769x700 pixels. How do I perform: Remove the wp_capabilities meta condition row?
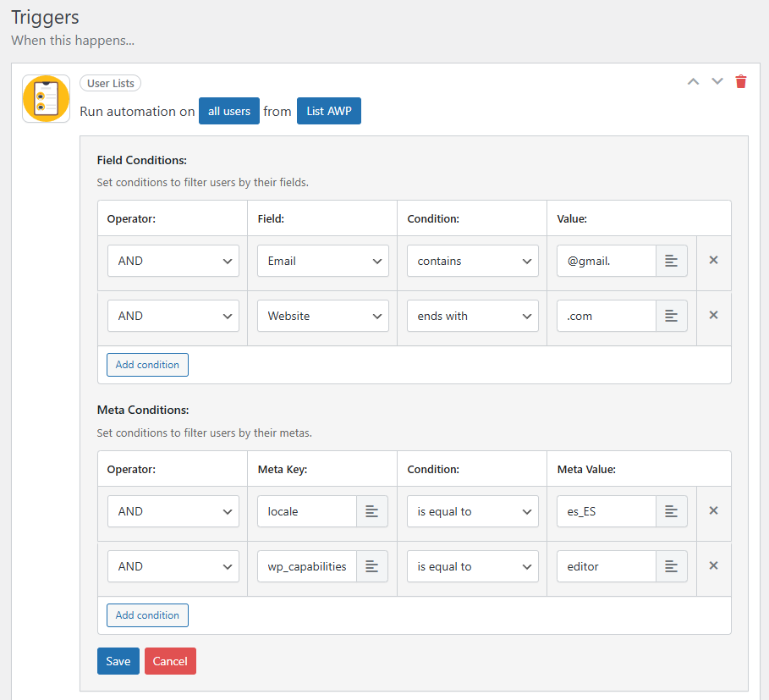point(713,565)
